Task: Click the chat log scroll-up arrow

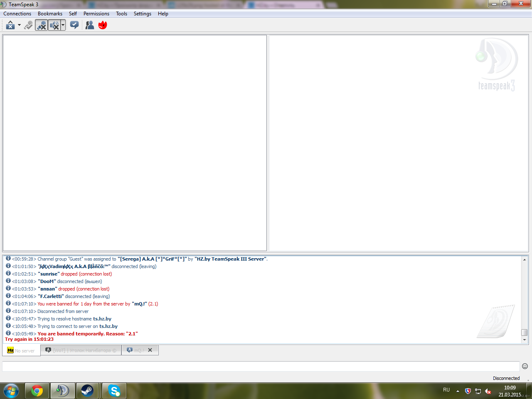Action: pyautogui.click(x=525, y=259)
